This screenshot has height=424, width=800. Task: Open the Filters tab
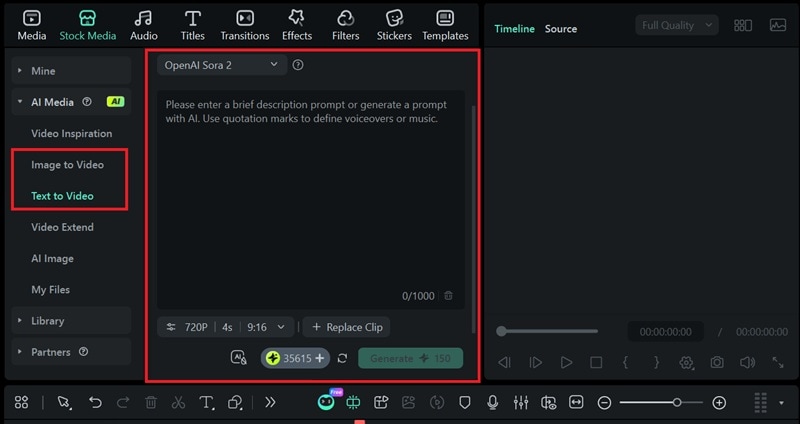pyautogui.click(x=345, y=26)
